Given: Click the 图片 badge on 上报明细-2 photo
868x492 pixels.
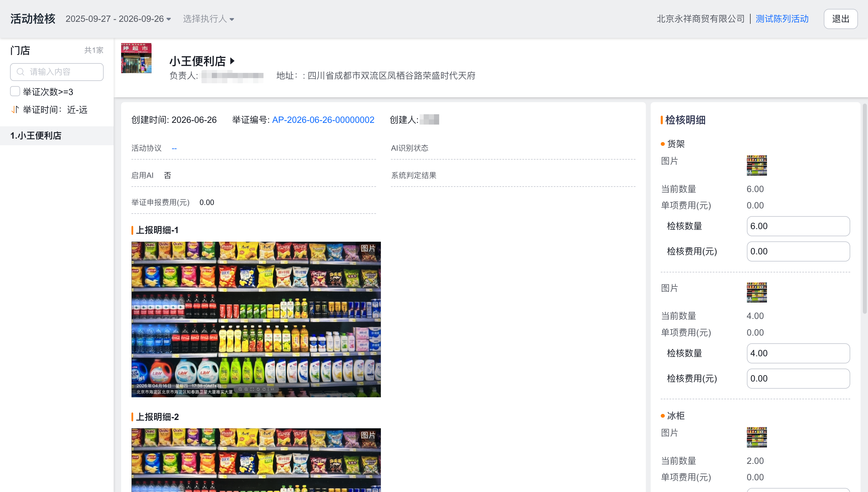Looking at the screenshot, I should (368, 435).
